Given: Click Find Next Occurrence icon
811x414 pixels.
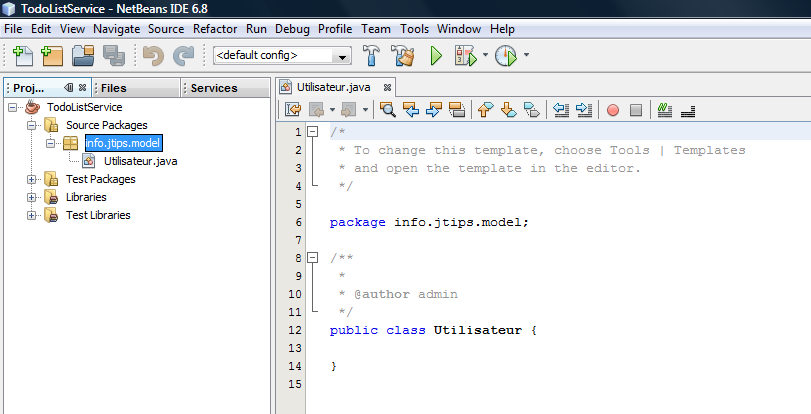Looking at the screenshot, I should [433, 109].
